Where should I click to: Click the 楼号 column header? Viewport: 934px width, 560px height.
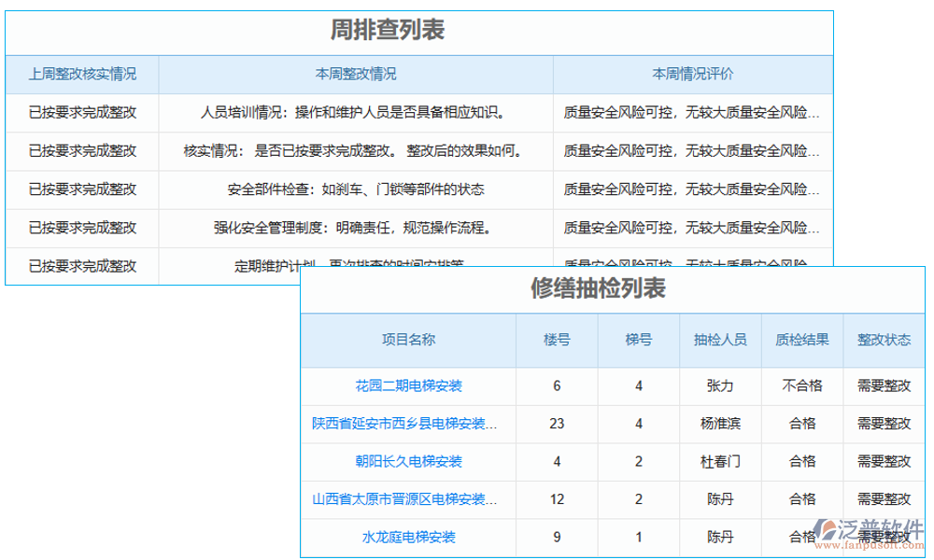tap(558, 340)
